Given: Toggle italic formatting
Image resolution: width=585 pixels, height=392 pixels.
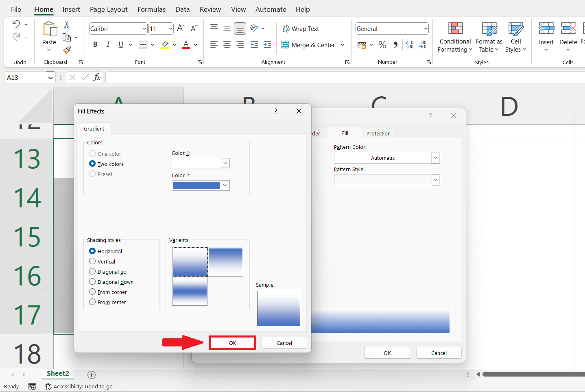Looking at the screenshot, I should point(107,45).
